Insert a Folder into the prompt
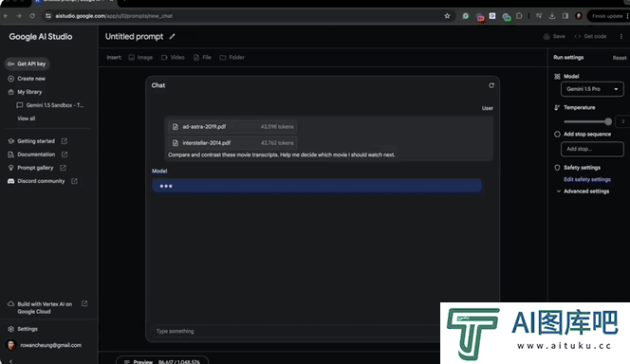 pos(232,58)
